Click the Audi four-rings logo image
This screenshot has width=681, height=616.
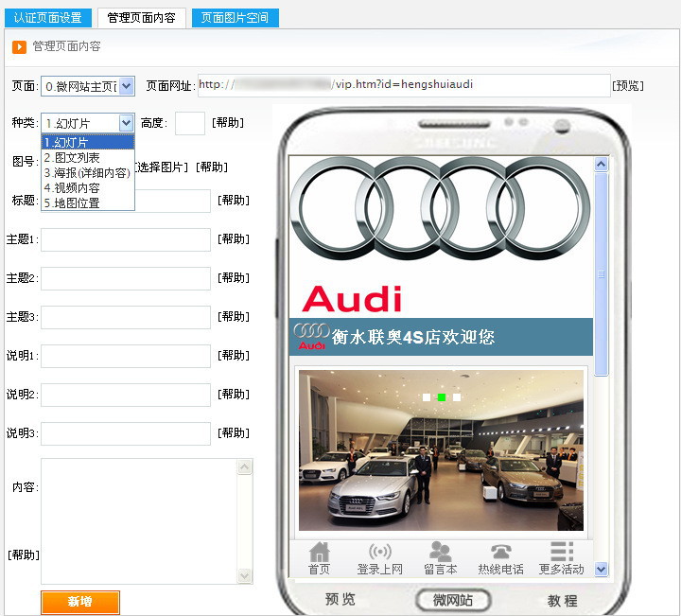[x=441, y=208]
